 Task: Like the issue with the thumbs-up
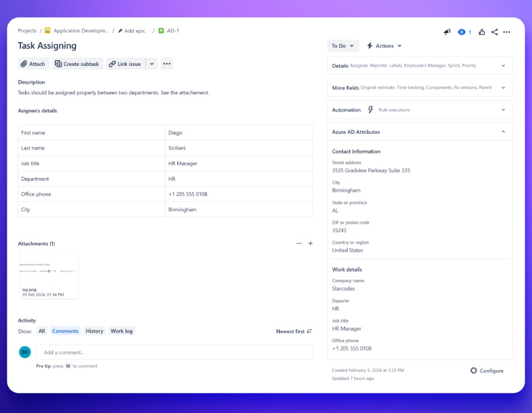tap(481, 31)
